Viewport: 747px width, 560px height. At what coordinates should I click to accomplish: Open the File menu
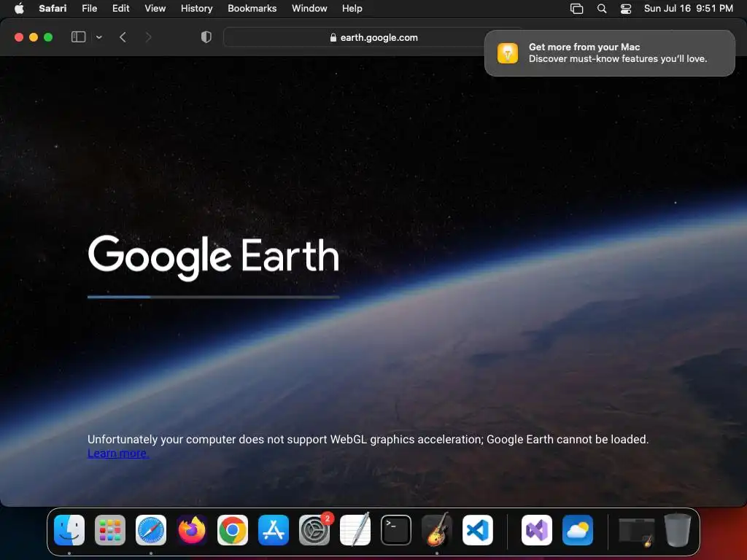coord(89,8)
